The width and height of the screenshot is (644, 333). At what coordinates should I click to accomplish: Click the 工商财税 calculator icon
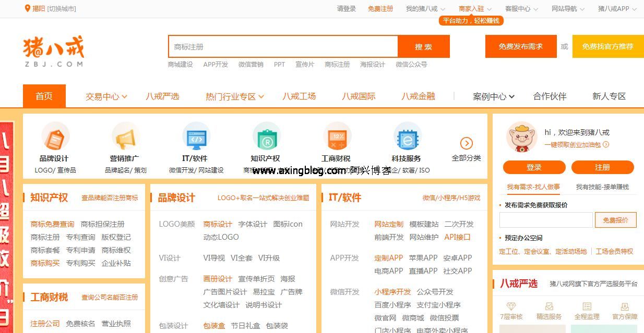point(337,137)
